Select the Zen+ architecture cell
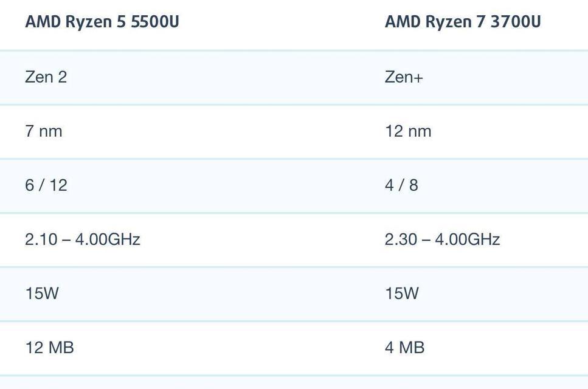 tap(404, 77)
